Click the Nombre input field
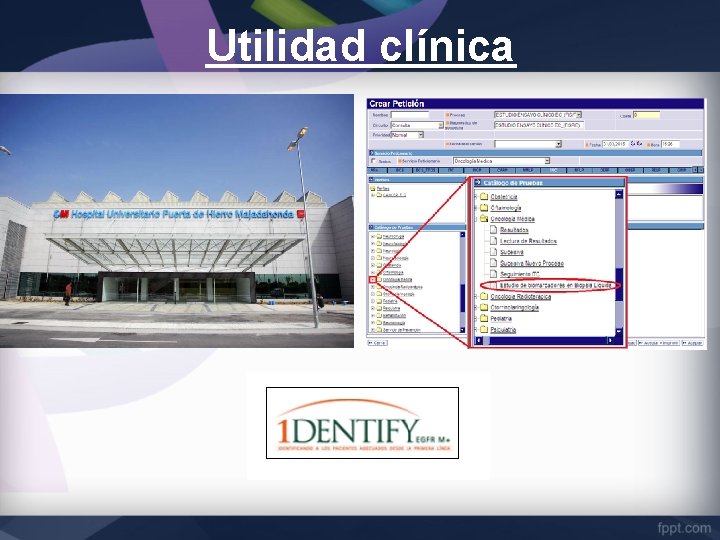The width and height of the screenshot is (720, 540). click(x=410, y=115)
